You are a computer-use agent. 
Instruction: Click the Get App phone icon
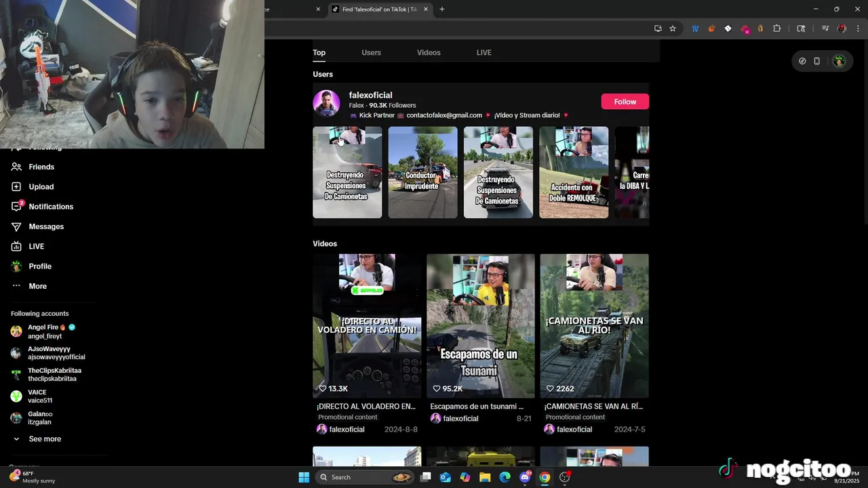point(817,61)
